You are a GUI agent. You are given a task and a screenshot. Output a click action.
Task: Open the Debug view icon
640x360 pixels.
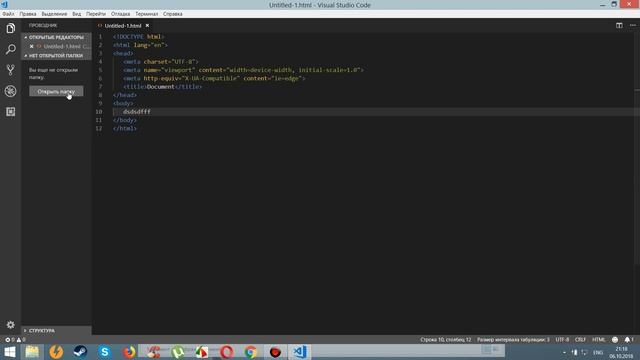[11, 91]
